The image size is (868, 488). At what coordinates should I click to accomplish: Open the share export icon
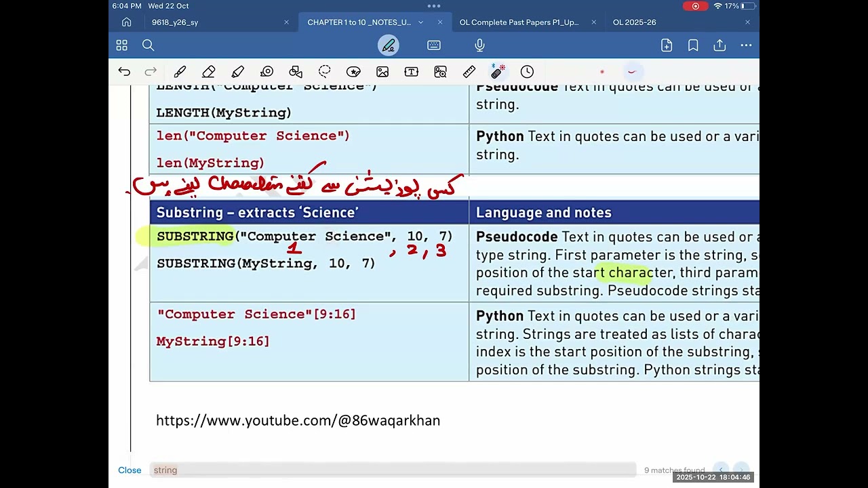(719, 45)
